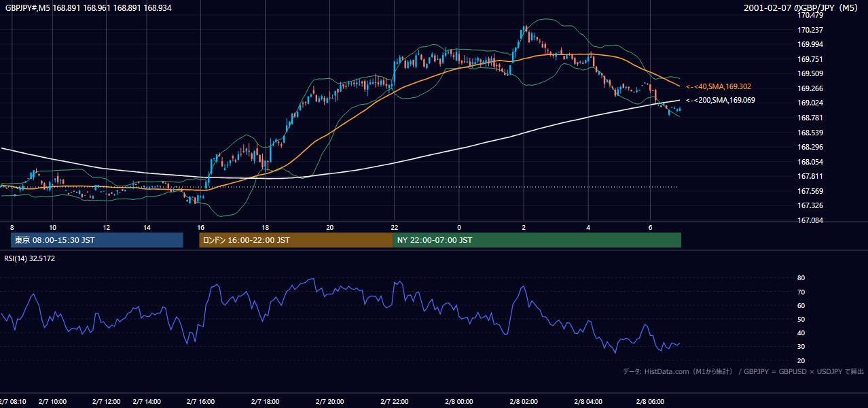Click the hour label 12 under price chart
Image resolution: width=868 pixels, height=408 pixels.
coord(106,227)
